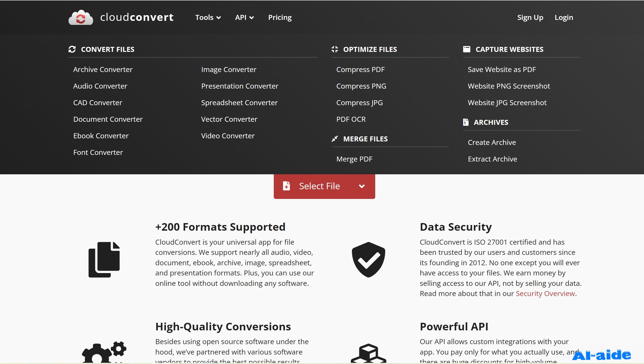Image resolution: width=644 pixels, height=364 pixels.
Task: Select Document Converter
Action: click(108, 119)
